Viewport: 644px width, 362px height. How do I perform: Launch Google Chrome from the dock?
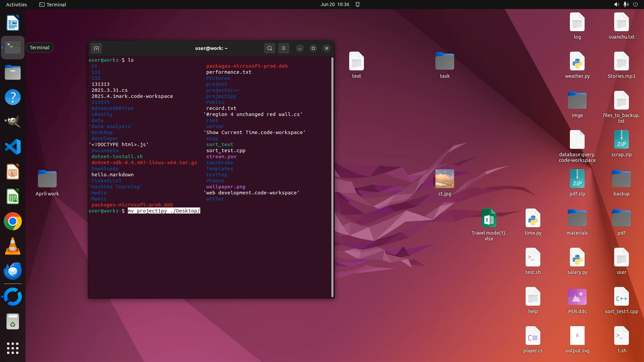coord(13,222)
